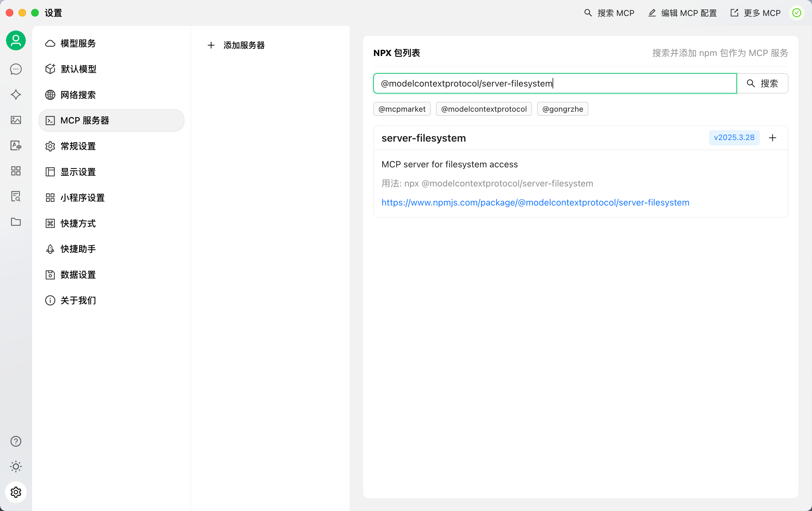The height and width of the screenshot is (511, 812).
Task: Click the terminal icon beside MCP 服务器
Action: (50, 121)
